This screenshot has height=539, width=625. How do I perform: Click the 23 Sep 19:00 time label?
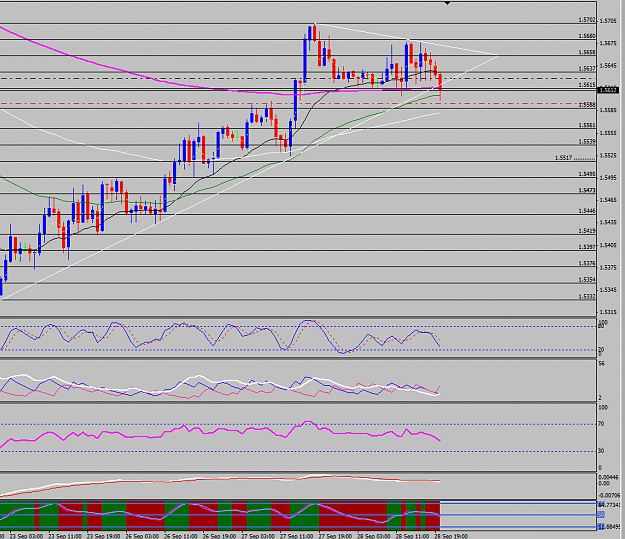pyautogui.click(x=104, y=536)
